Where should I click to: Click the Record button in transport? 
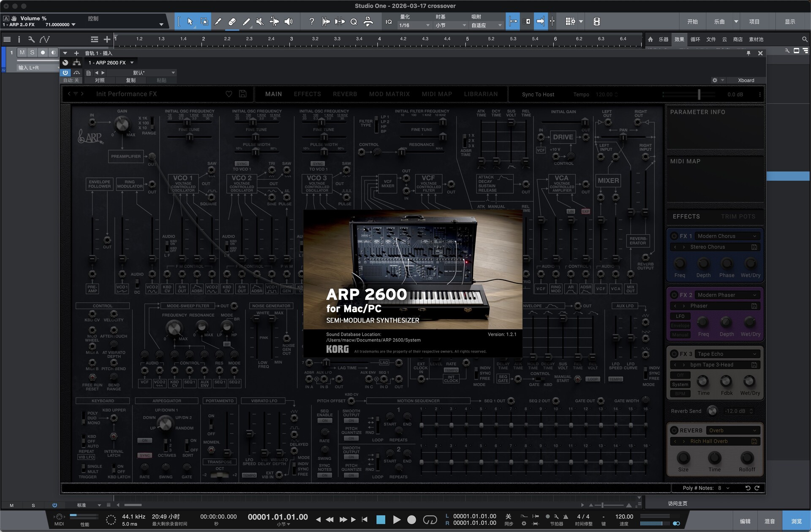411,520
